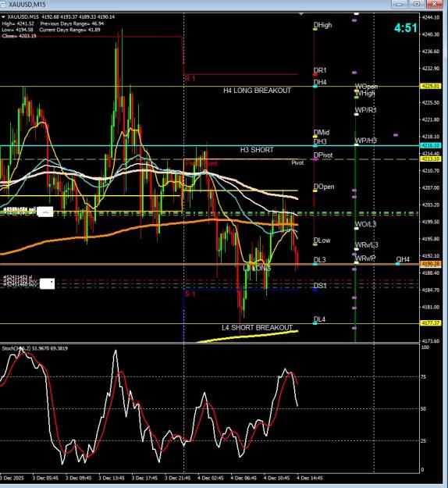
Task: Click the WP/H3 weekly label
Action: point(365,141)
